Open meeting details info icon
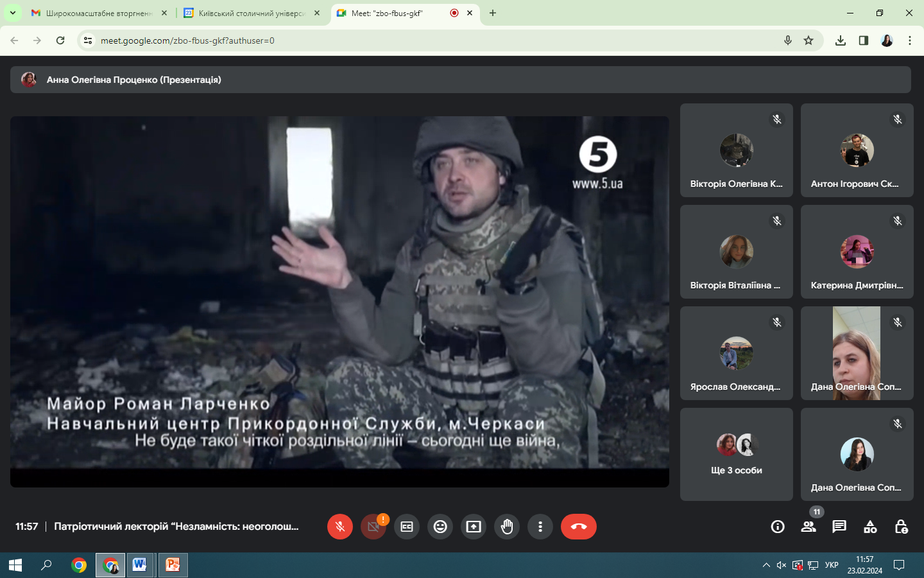 pos(778,527)
